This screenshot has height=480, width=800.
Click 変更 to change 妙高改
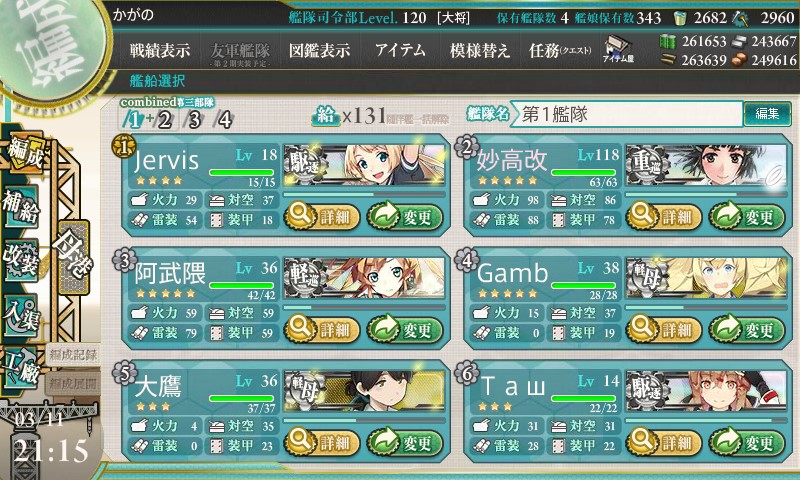click(747, 216)
